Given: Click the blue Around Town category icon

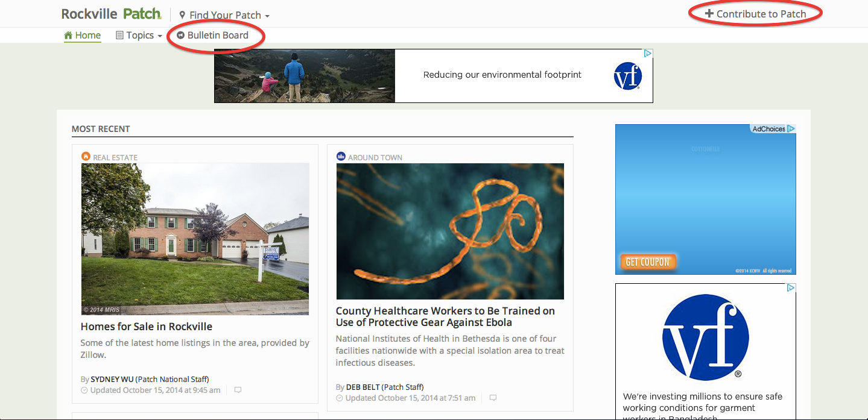Looking at the screenshot, I should (341, 157).
